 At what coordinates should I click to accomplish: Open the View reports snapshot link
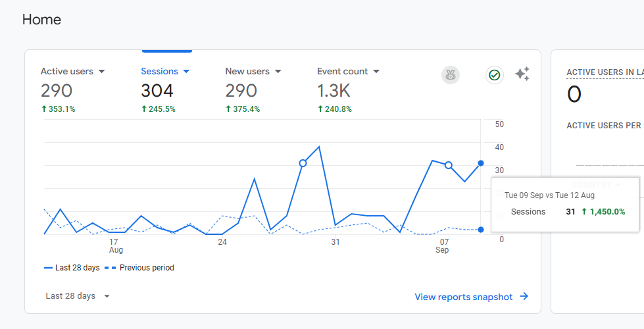tap(463, 297)
